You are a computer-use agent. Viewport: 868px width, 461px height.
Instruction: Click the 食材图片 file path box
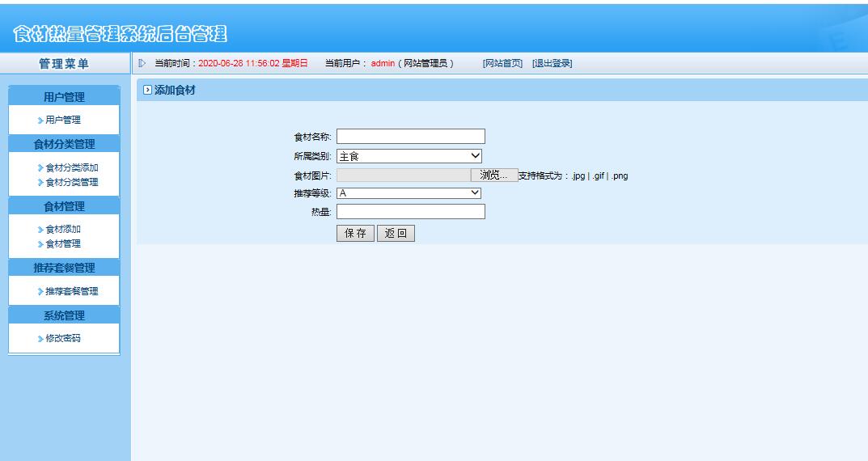(403, 175)
